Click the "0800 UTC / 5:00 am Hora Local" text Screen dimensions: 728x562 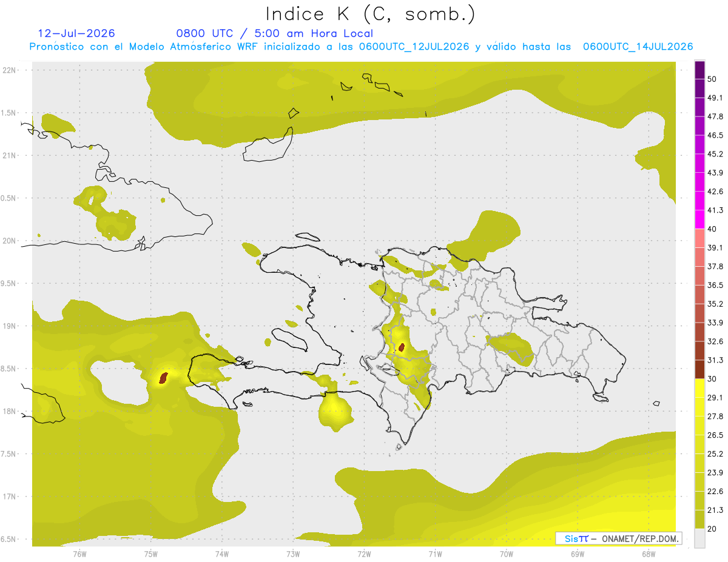[275, 33]
